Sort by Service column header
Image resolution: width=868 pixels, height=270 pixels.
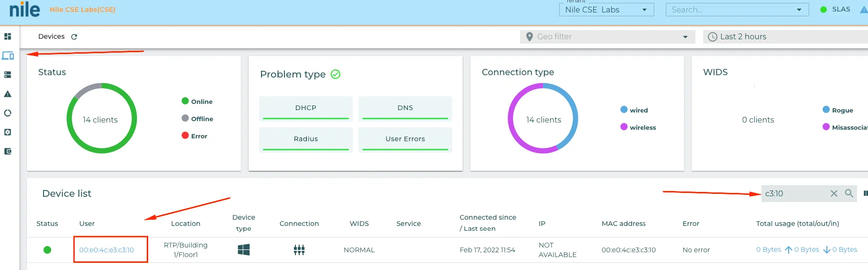click(409, 224)
